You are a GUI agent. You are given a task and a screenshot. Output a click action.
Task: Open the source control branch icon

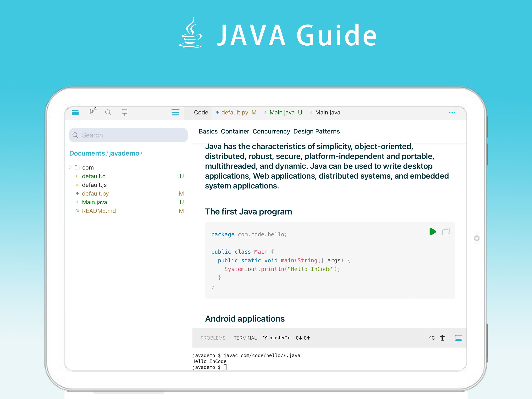point(92,112)
